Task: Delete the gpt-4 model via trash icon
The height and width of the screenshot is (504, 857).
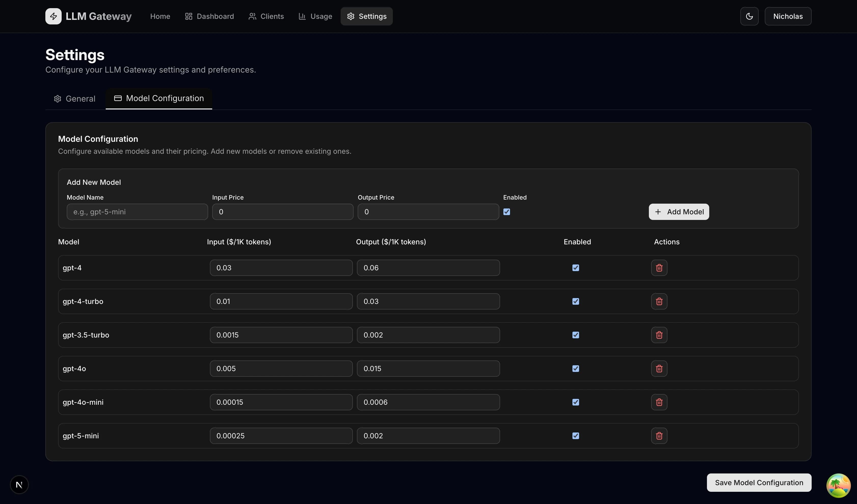Action: [659, 268]
